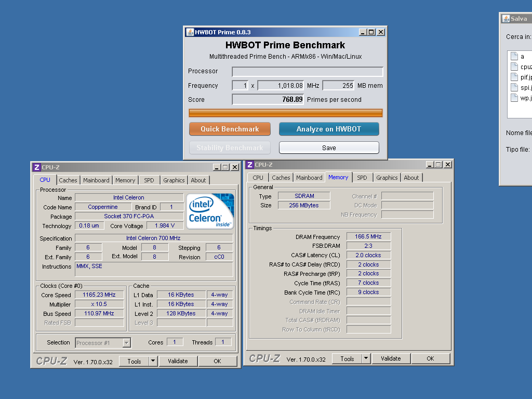Open SPD tab in right CPU-Z window
Screen dimensions: 532x399
362,178
